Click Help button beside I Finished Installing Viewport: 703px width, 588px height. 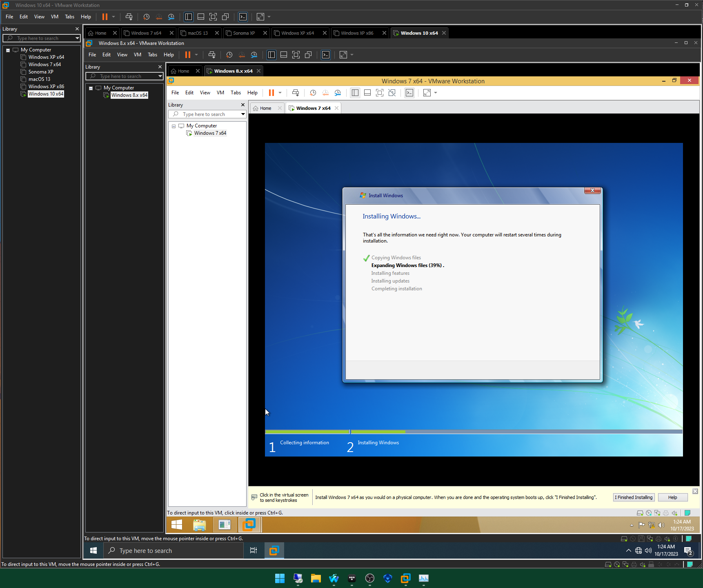(672, 497)
